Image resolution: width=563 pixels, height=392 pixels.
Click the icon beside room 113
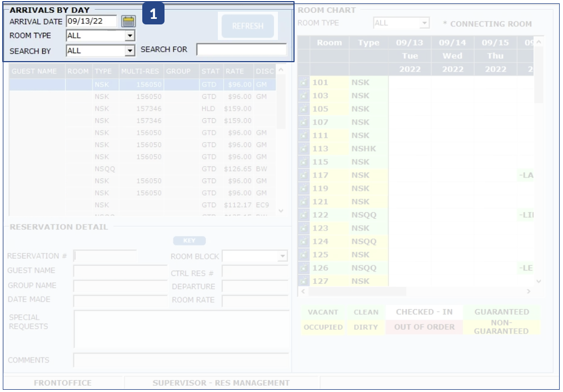point(304,149)
